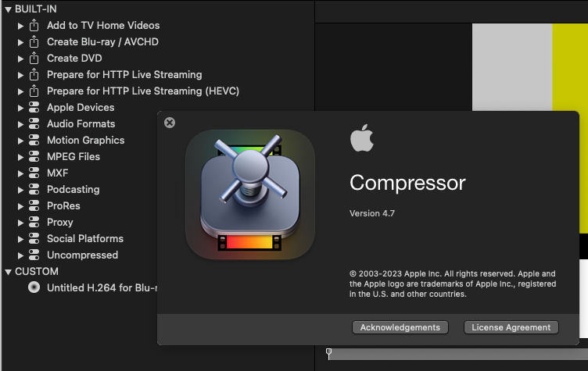
Task: Expand the Create Blu-ray / AVCHD group
Action: click(x=20, y=42)
